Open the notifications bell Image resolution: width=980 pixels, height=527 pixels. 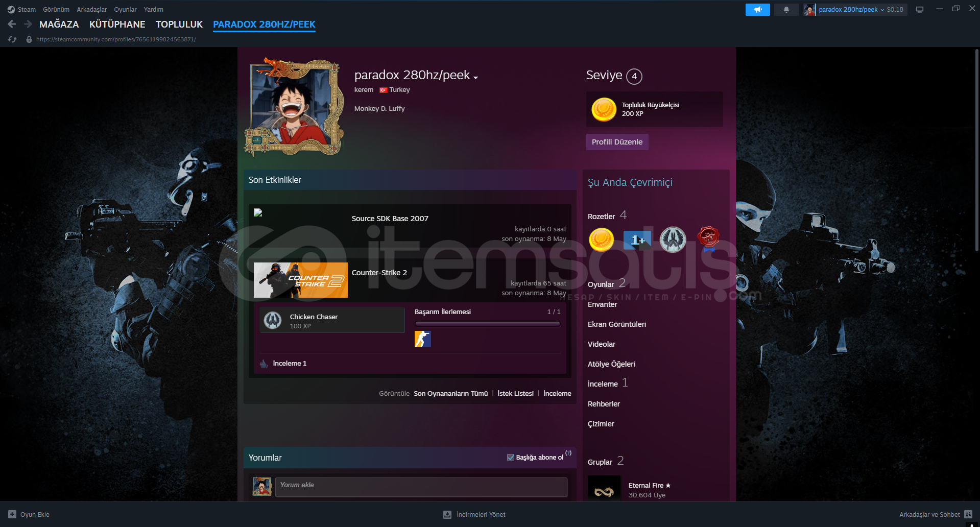(786, 9)
